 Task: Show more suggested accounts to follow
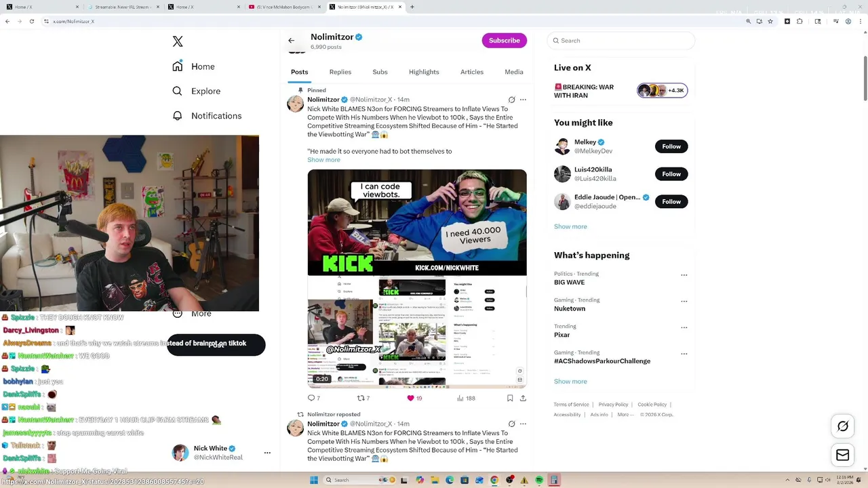[570, 226]
